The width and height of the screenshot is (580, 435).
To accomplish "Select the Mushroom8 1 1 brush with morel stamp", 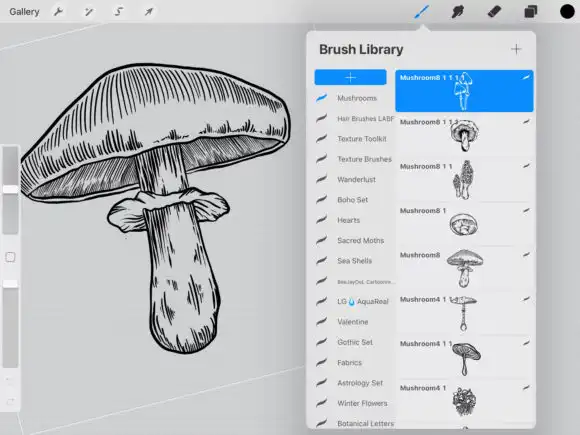I will 464,180.
